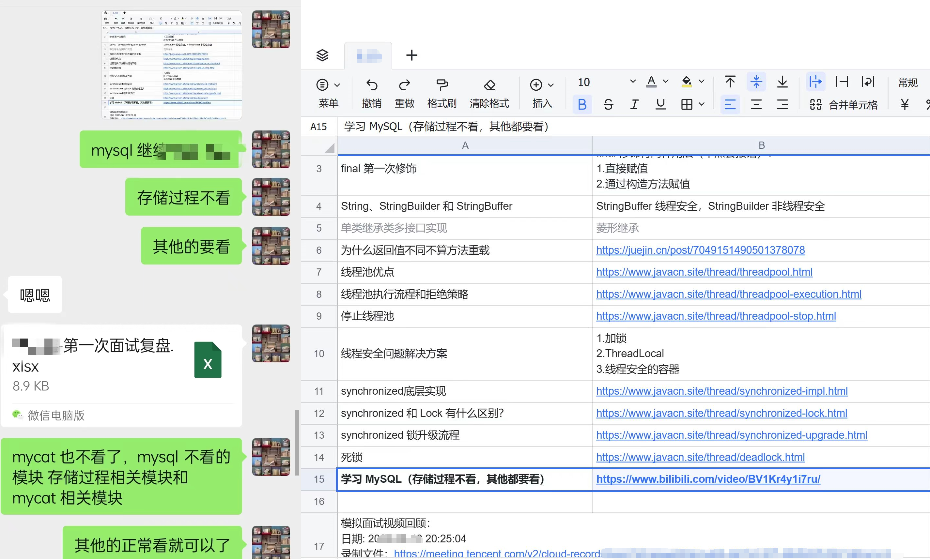Image resolution: width=930 pixels, height=560 pixels.
Task: Expand the borders dropdown arrow
Action: 702,104
